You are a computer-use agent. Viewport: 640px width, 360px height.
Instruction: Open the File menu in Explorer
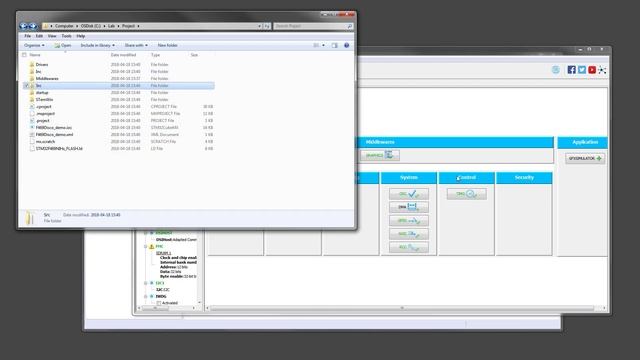27,36
